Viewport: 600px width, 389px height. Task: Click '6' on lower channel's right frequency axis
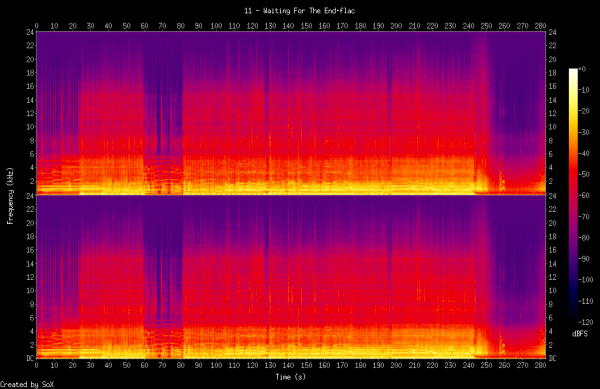tap(551, 317)
